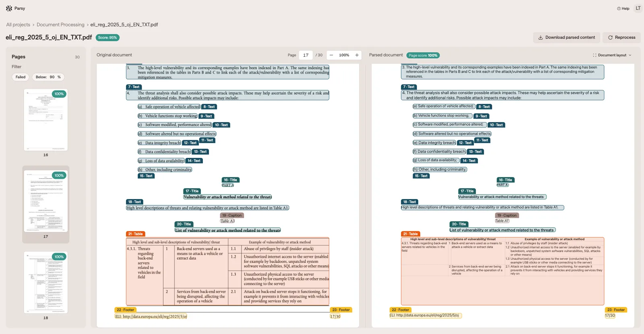Click the page number input field
This screenshot has width=644, height=334.
[x=306, y=55]
